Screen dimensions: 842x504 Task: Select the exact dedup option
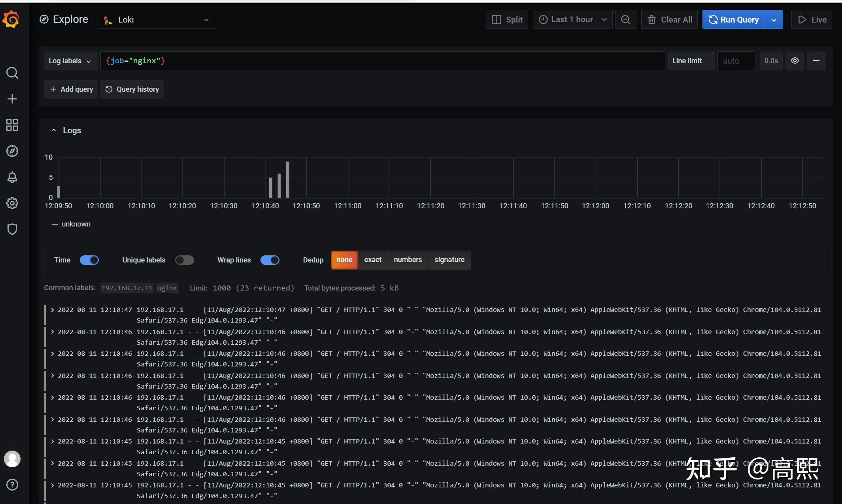click(372, 260)
